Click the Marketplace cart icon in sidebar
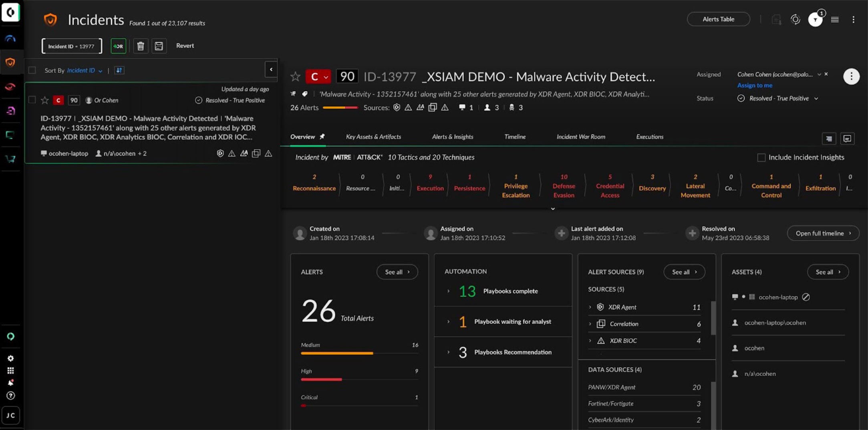Image resolution: width=868 pixels, height=430 pixels. click(x=11, y=159)
